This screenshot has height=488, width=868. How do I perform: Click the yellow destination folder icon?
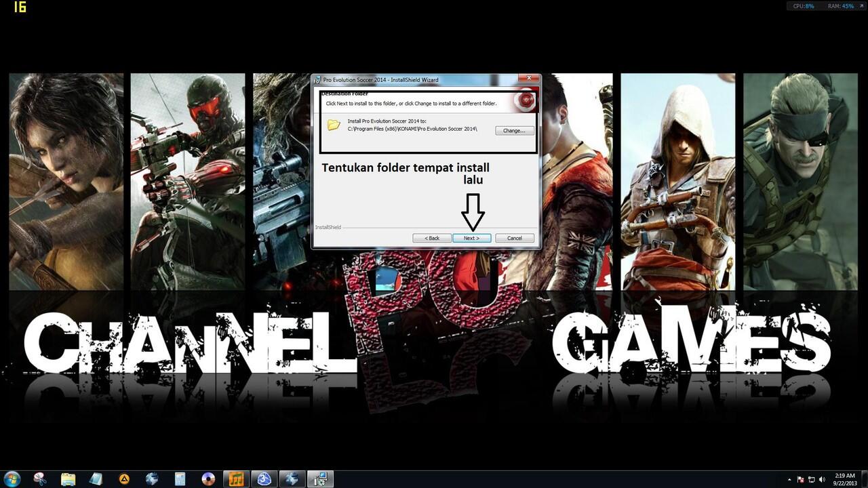334,125
